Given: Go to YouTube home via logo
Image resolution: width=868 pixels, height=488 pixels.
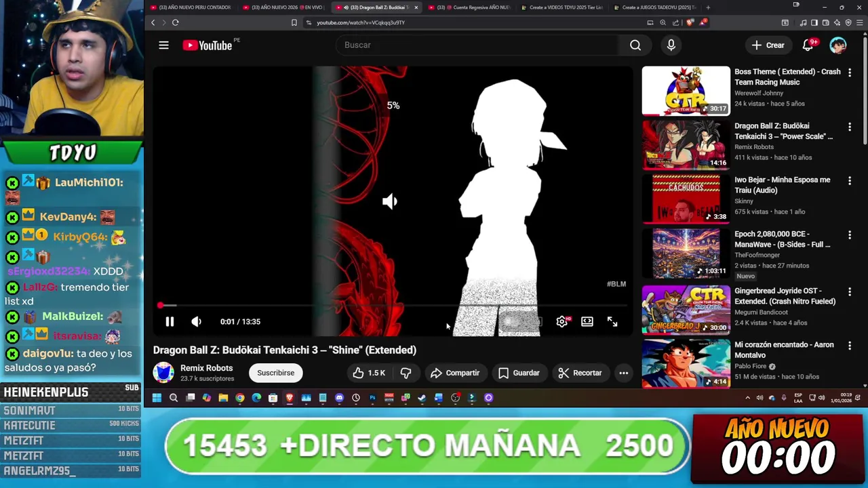Looking at the screenshot, I should 208,45.
